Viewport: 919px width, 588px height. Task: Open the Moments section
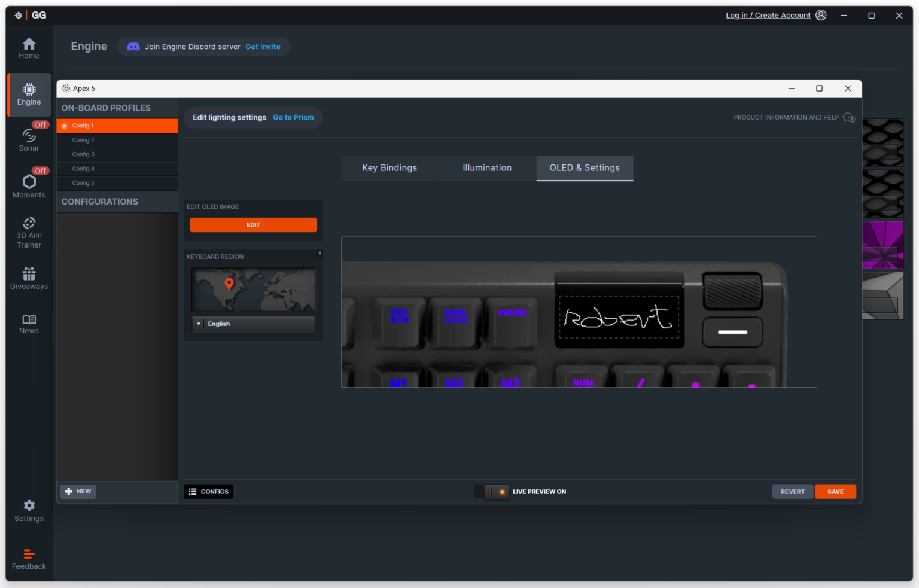[x=29, y=185]
